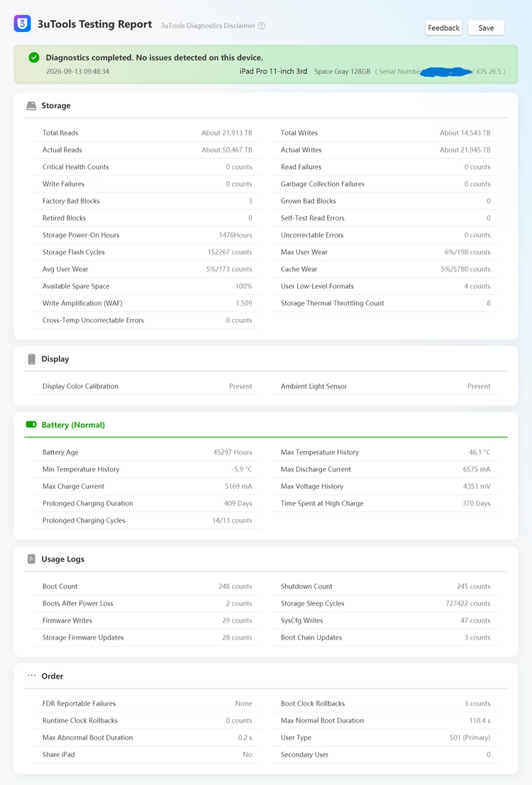Click the SysCfg Writes label

coord(301,620)
